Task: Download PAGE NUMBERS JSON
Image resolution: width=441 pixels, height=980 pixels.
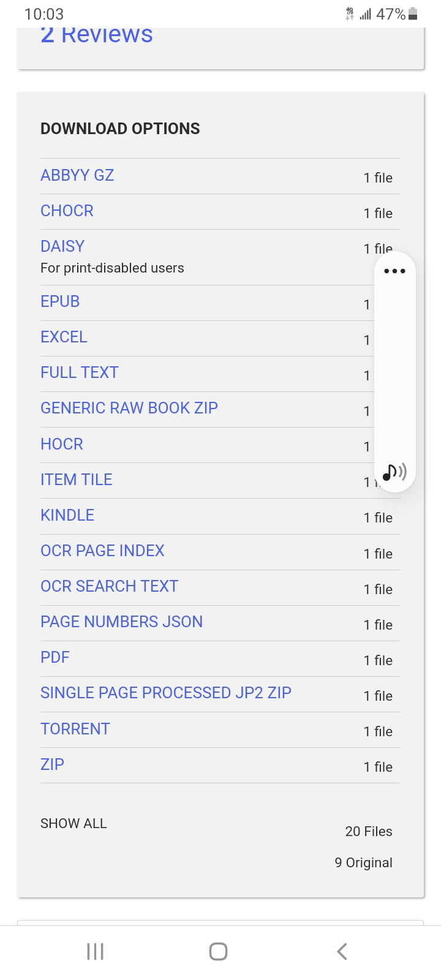Action: (121, 622)
